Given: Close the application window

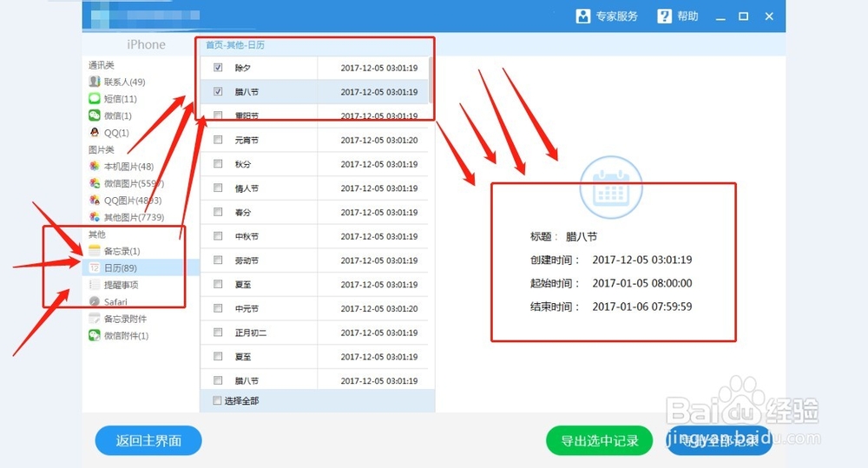Looking at the screenshot, I should click(x=769, y=16).
